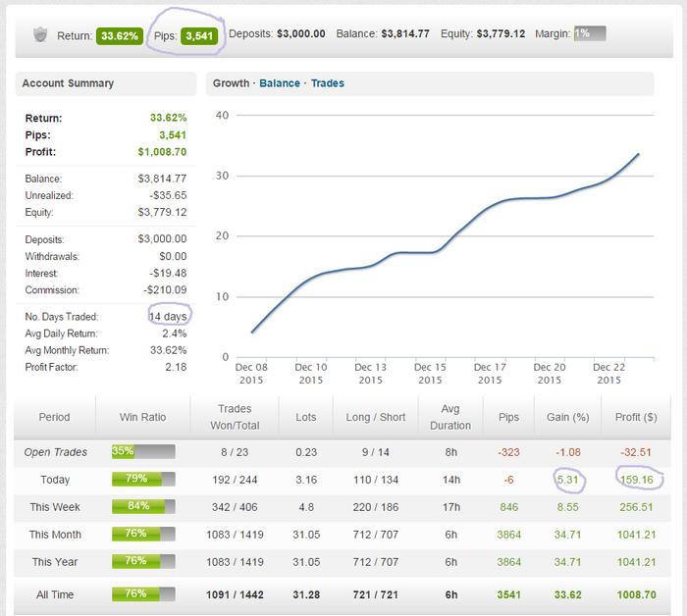Click the This Week 84% win ratio bar

tap(143, 506)
